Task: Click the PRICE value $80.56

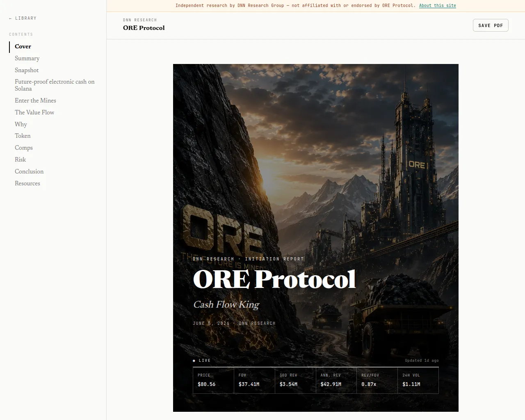Action: tap(206, 384)
